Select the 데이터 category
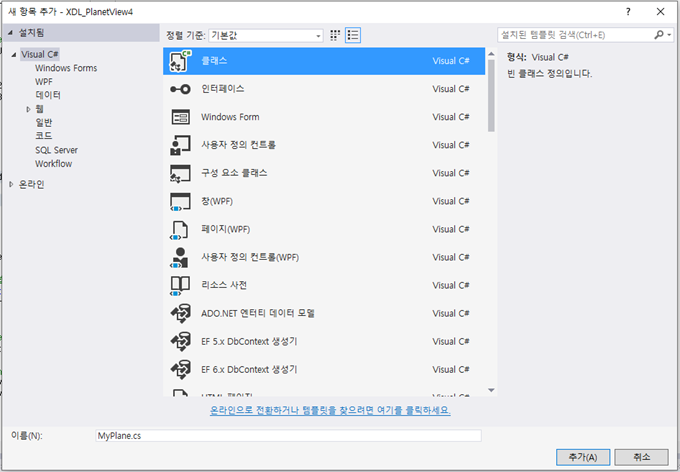The height and width of the screenshot is (472, 680). (x=48, y=95)
